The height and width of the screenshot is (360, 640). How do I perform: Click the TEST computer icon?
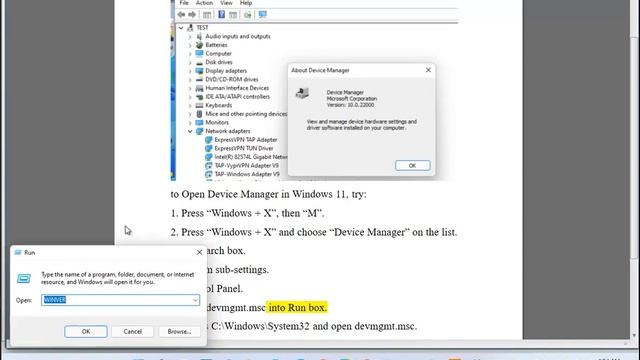click(x=190, y=28)
